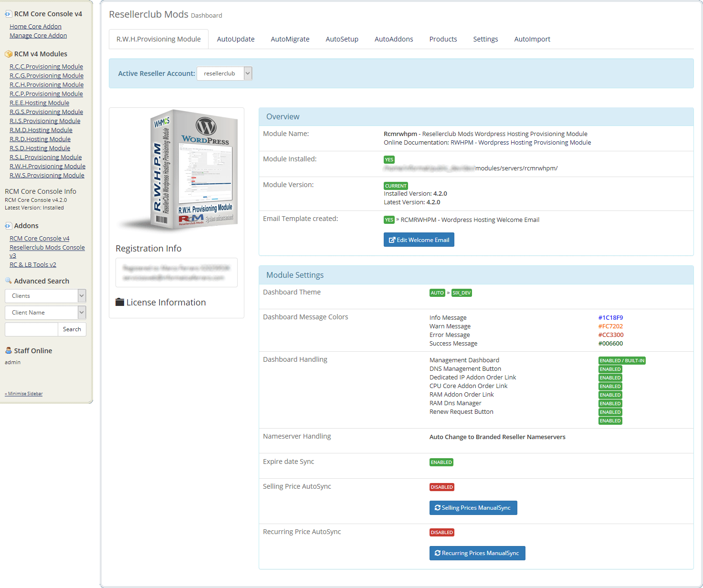Image resolution: width=703 pixels, height=588 pixels.
Task: Click the License Information heading
Action: (166, 302)
